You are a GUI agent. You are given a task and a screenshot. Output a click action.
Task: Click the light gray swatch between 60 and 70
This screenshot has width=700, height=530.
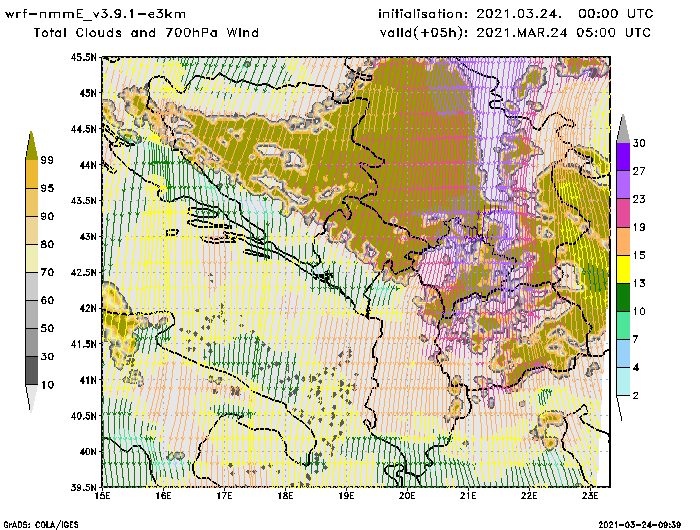click(31, 287)
